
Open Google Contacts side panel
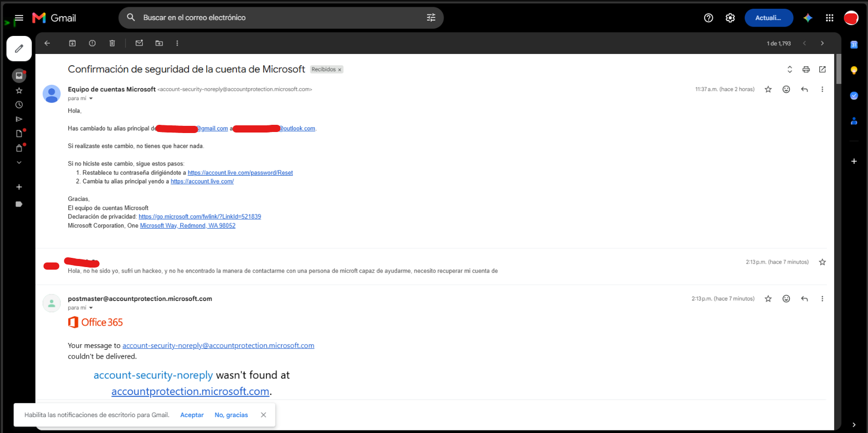(854, 121)
